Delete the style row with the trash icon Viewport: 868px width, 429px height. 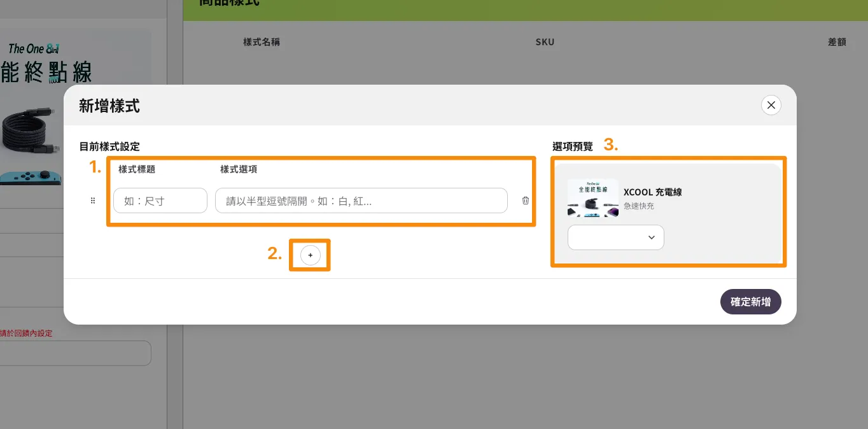tap(525, 200)
